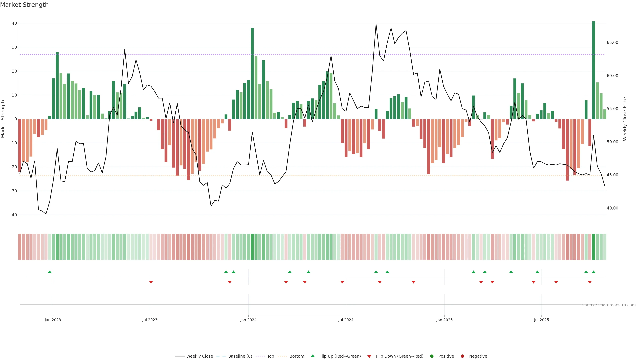Click the rightmost green flip-up triangle marker
This screenshot has width=644, height=362.
594,272
